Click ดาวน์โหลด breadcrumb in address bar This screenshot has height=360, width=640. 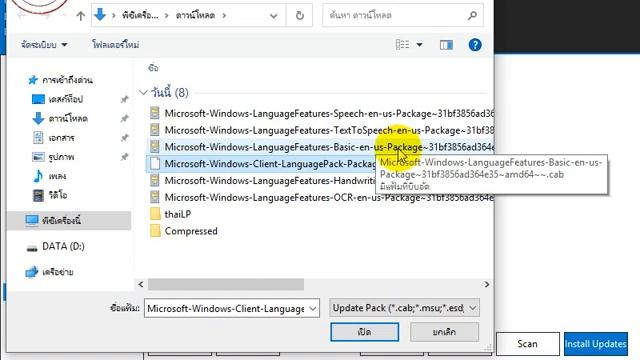[195, 16]
